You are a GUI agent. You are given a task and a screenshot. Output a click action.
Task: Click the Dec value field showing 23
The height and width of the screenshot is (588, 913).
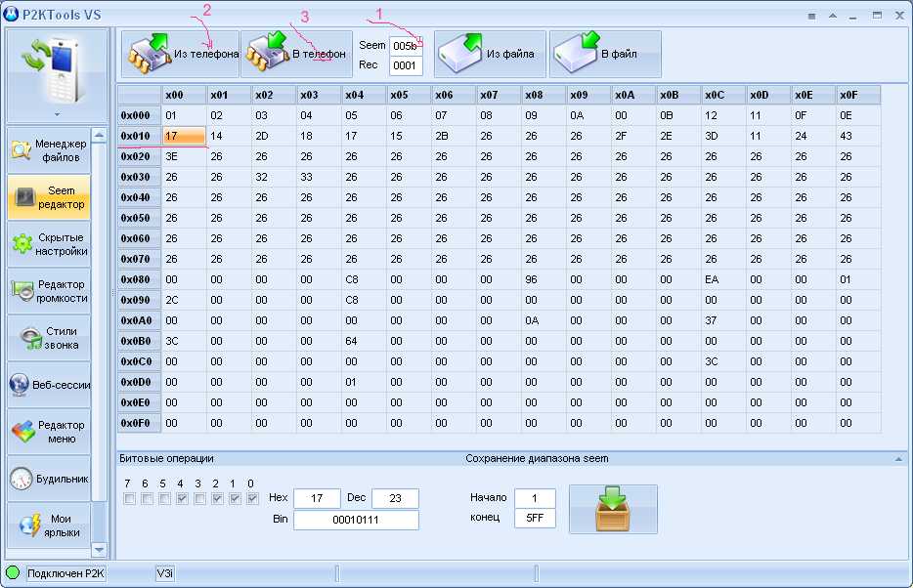395,498
